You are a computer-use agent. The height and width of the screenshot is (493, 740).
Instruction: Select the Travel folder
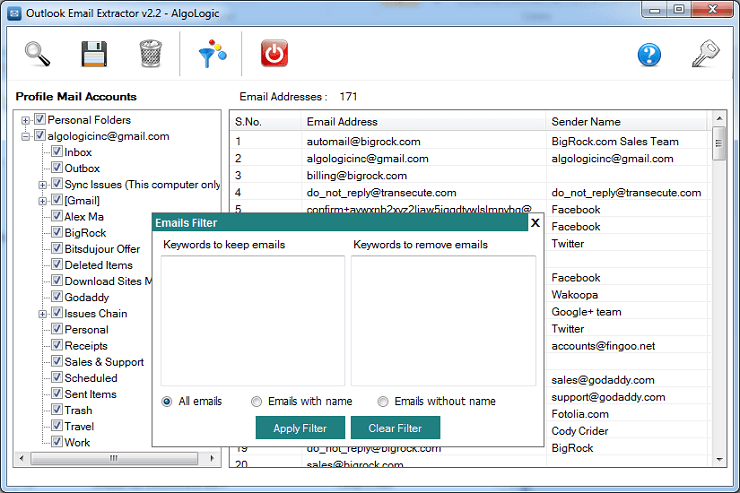[x=79, y=426]
